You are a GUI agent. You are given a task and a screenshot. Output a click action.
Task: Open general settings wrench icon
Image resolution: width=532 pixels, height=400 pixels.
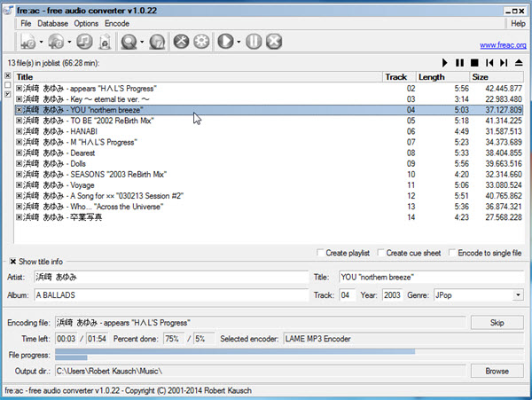[x=181, y=42]
